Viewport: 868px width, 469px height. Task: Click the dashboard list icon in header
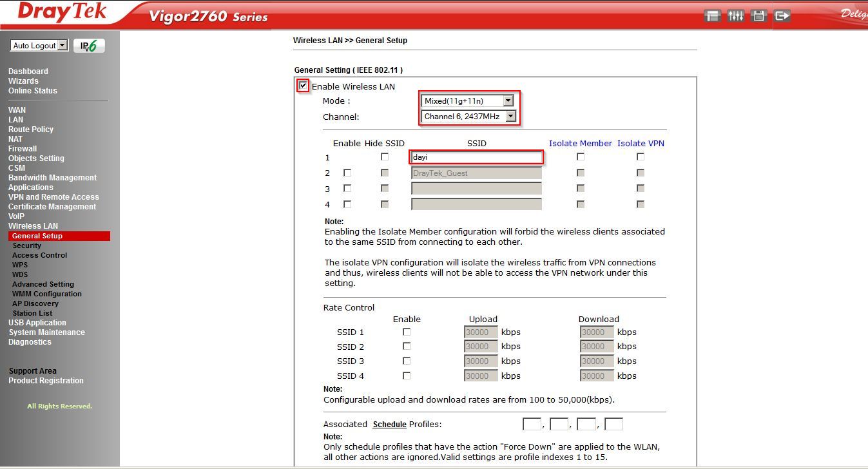point(712,16)
